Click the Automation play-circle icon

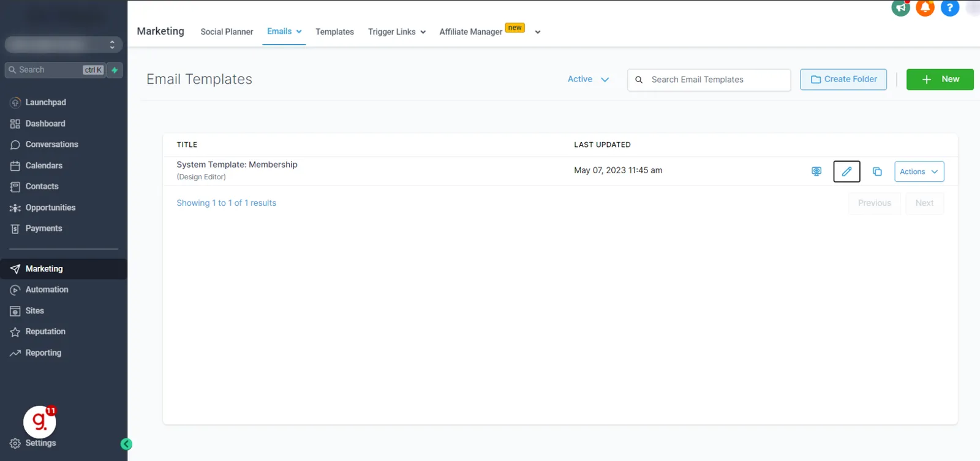coord(15,290)
